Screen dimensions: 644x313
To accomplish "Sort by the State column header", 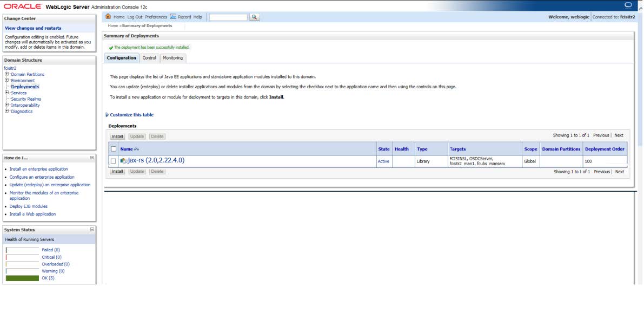I will [383, 149].
